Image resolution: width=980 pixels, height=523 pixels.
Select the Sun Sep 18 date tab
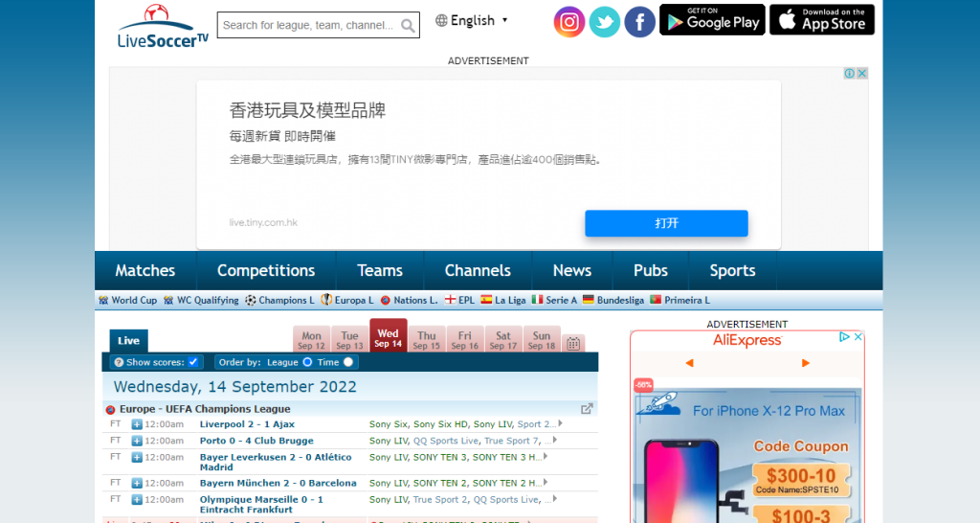pyautogui.click(x=542, y=340)
